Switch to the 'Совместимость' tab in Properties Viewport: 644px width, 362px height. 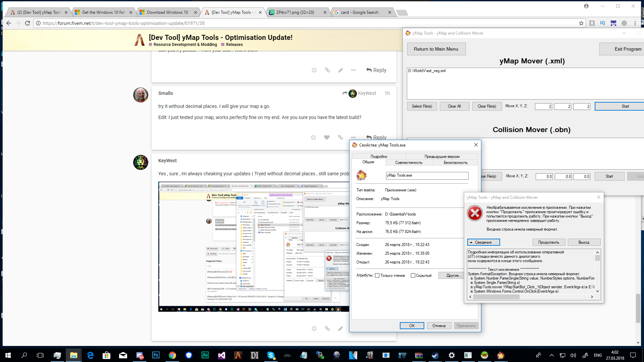coord(409,162)
